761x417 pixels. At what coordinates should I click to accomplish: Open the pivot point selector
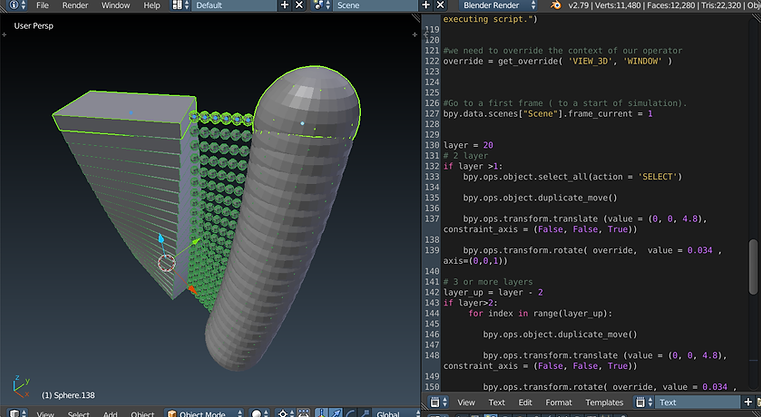click(285, 414)
